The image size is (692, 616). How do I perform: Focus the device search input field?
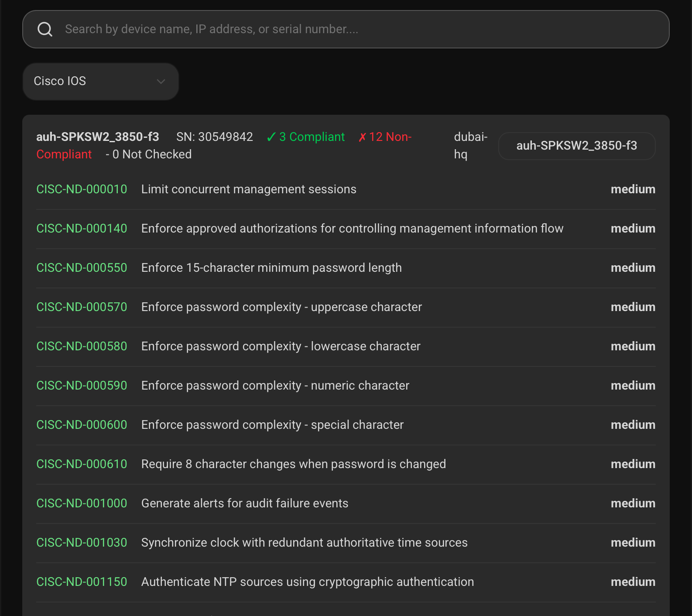346,29
